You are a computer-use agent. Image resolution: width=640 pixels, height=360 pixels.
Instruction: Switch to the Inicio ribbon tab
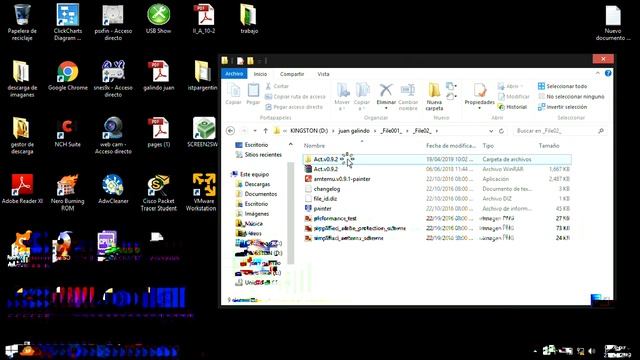click(x=260, y=74)
